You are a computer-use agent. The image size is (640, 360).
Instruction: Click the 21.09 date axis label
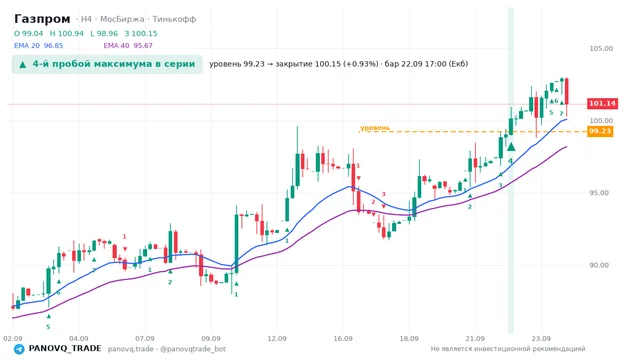pos(475,338)
